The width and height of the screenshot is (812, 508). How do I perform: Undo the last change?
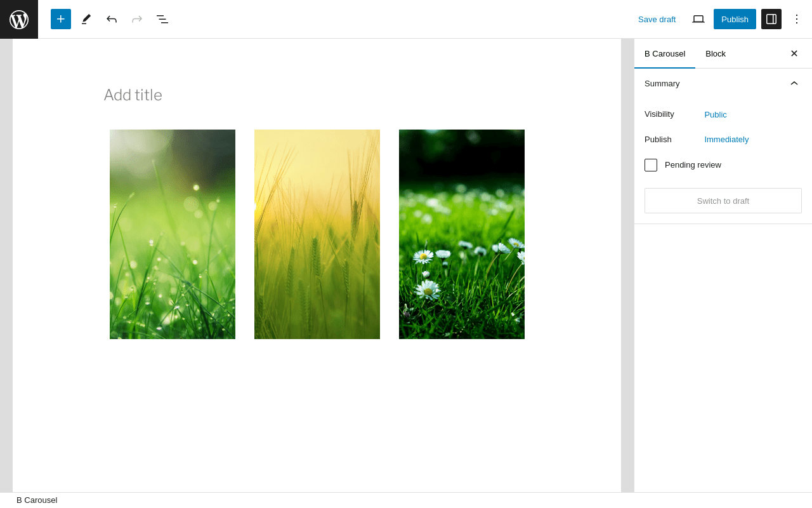tap(112, 19)
